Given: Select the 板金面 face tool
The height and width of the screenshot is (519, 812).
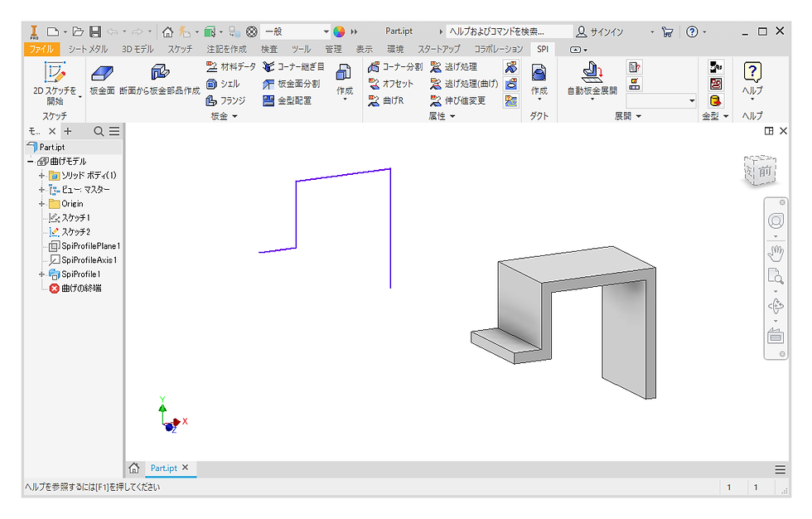Looking at the screenshot, I should (x=102, y=79).
